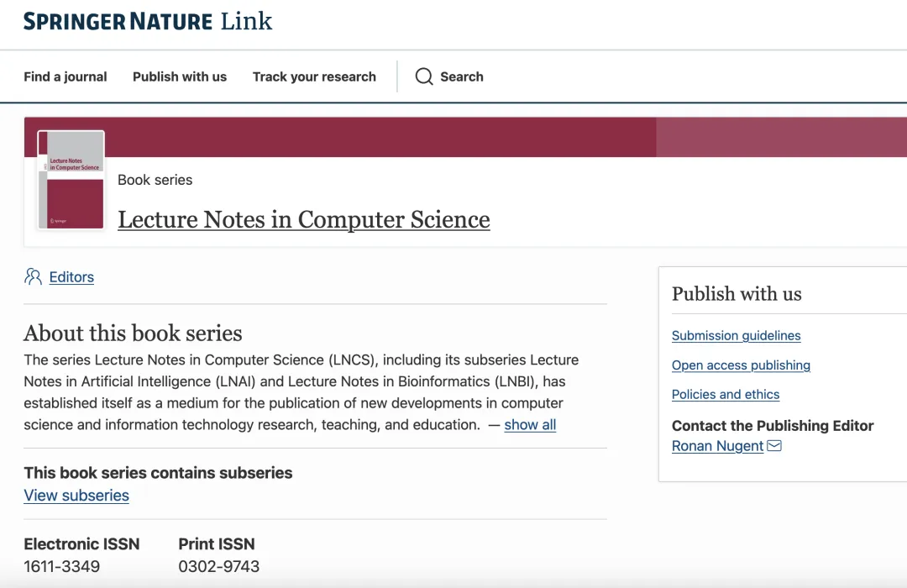The image size is (907, 588).
Task: Click the Search text in navigation bar
Action: pos(462,76)
